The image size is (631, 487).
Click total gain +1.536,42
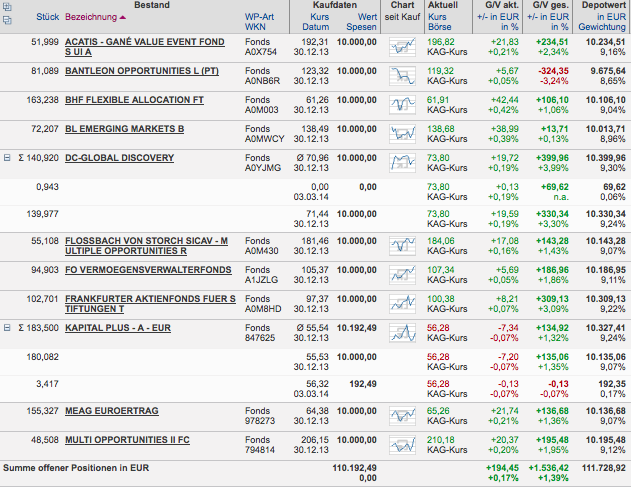pos(549,468)
